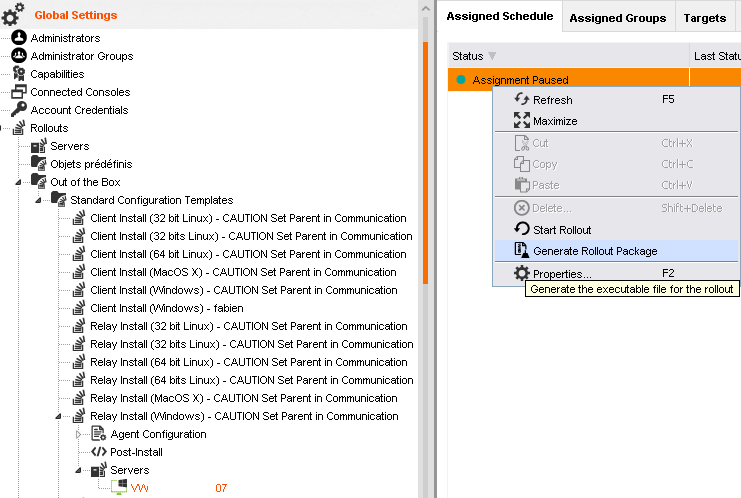
Task: Select the Capabilities tree item
Action: click(x=57, y=74)
